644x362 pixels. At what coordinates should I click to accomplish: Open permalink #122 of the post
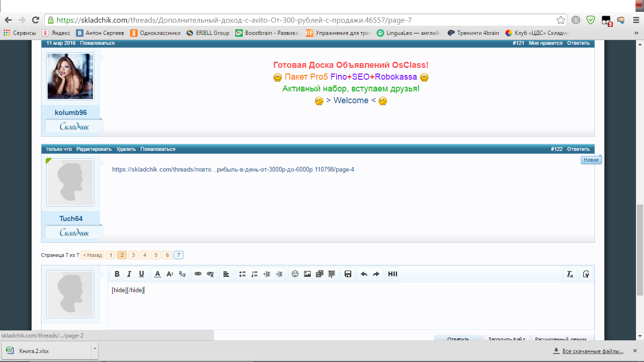pos(557,149)
